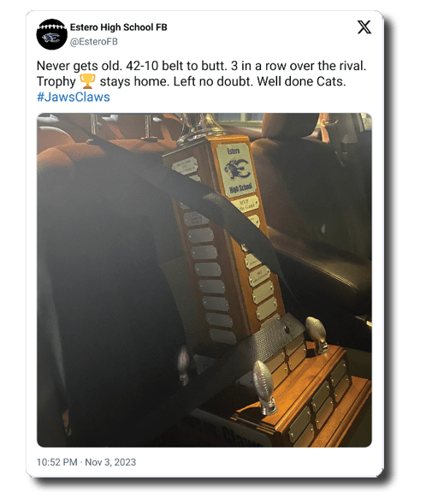The width and height of the screenshot is (426, 504).
Task: Open the #JawsClaws hashtag
Action: point(74,97)
